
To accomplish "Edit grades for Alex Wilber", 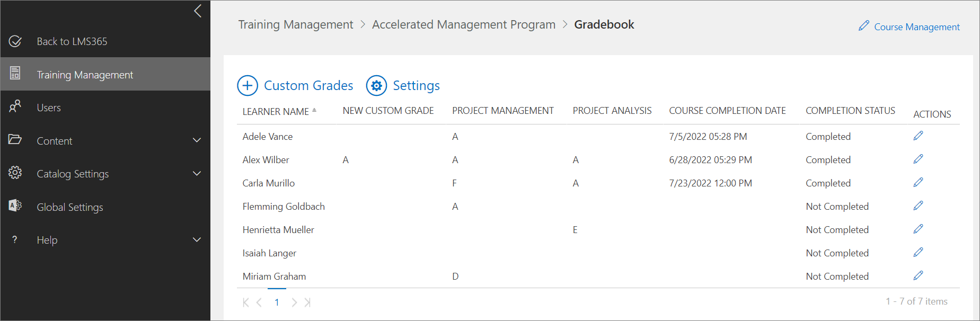I will 918,159.
